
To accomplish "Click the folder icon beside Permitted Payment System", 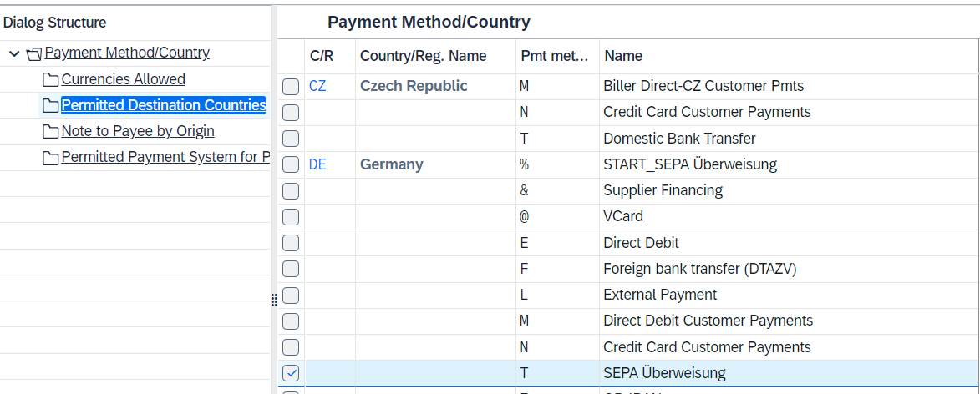I will click(51, 158).
